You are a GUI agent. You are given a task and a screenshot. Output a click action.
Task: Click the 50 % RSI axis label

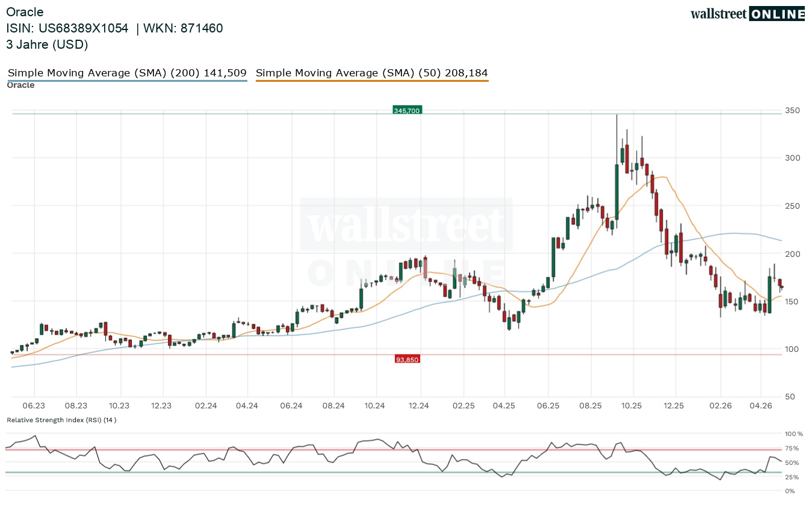pyautogui.click(x=793, y=462)
